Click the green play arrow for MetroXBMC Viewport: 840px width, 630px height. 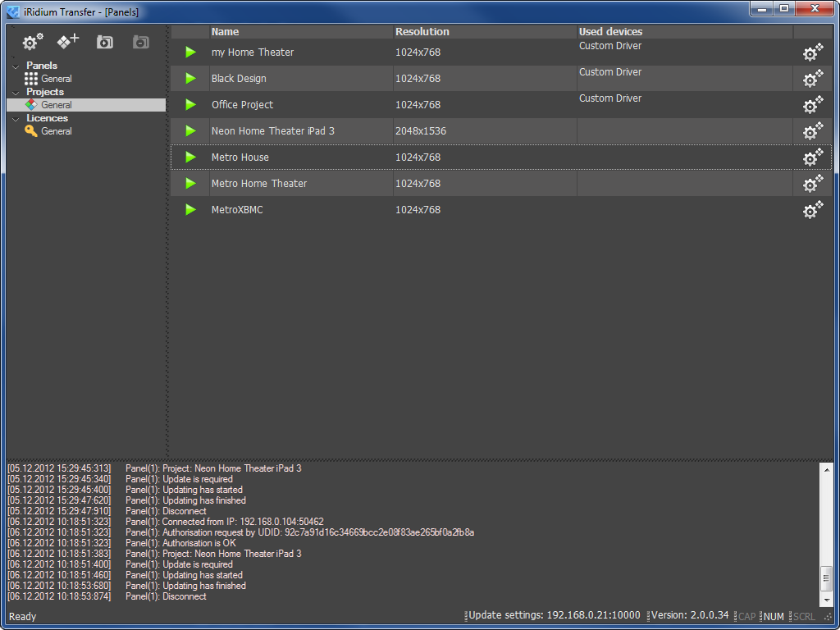click(190, 210)
